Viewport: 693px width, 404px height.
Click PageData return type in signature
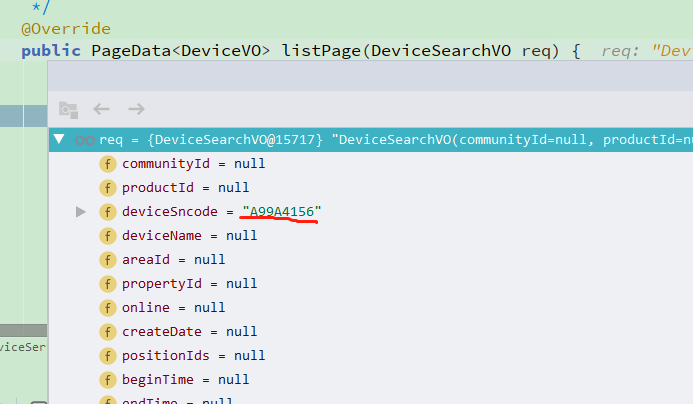tap(131, 51)
